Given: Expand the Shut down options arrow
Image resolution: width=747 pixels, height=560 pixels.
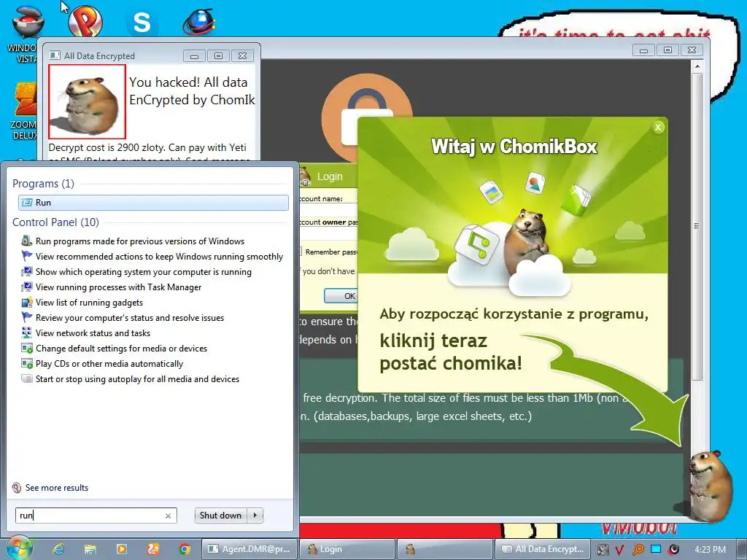Looking at the screenshot, I should point(255,516).
